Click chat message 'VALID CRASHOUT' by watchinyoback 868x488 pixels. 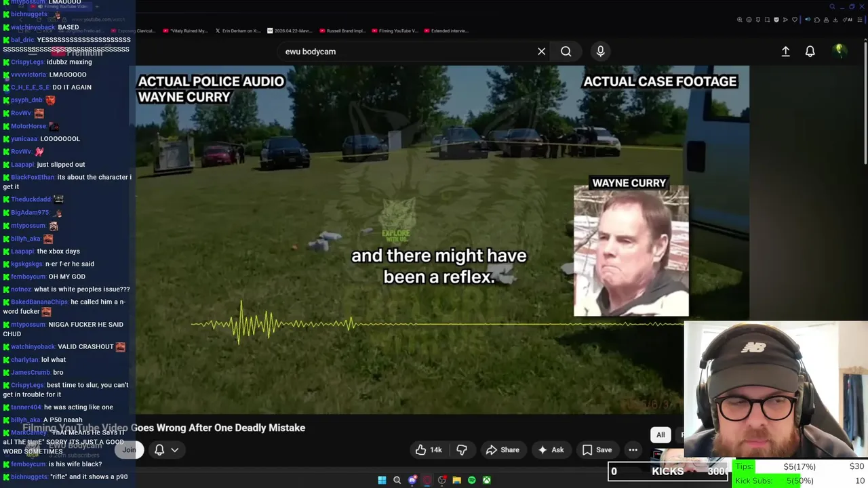tap(86, 347)
